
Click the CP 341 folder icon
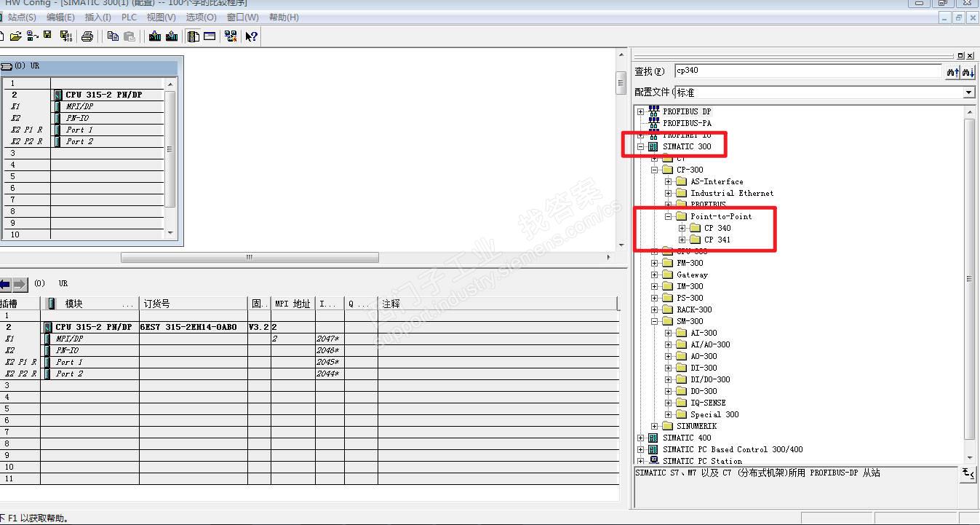coord(695,240)
